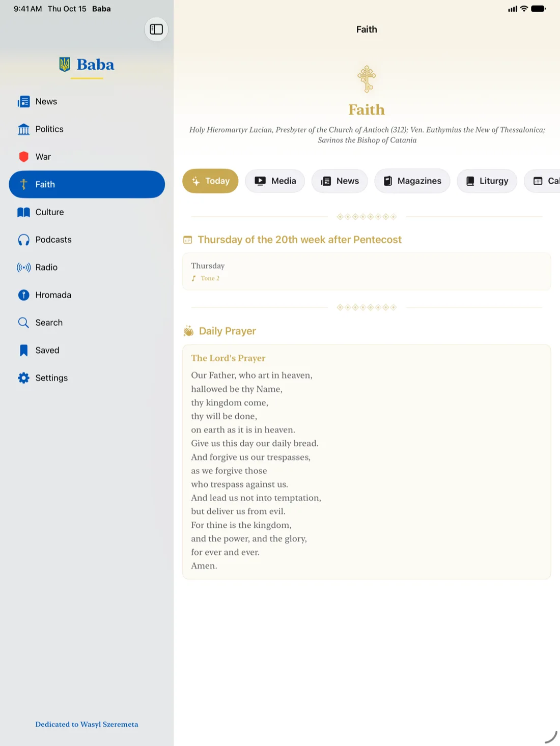This screenshot has width=560, height=746.
Task: Click the Settings gear icon
Action: (23, 378)
